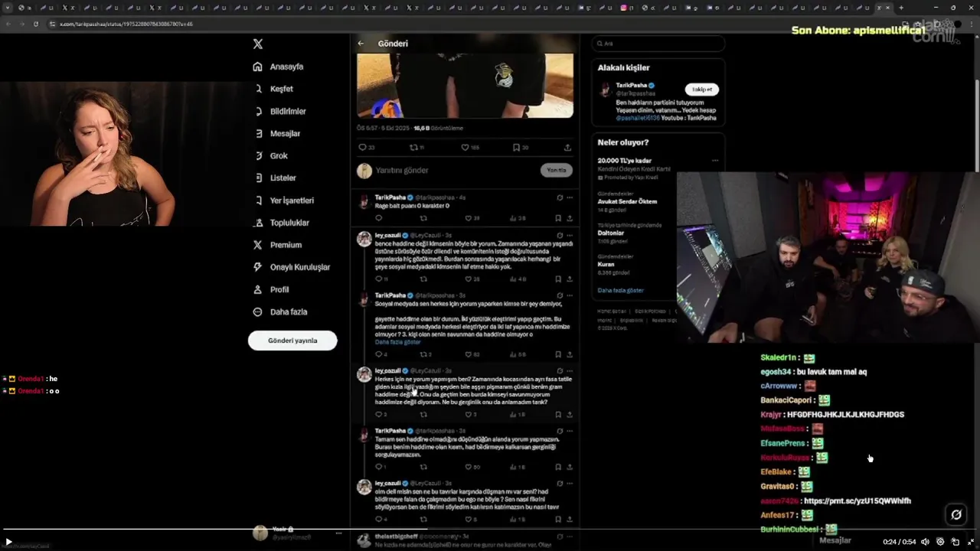Viewport: 980px width, 551px height.
Task: Bookmark the main post
Action: click(516, 148)
